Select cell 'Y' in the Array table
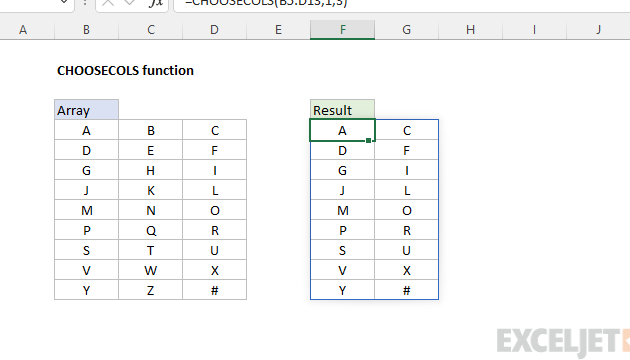Image resolution: width=630 pixels, height=360 pixels. click(86, 290)
